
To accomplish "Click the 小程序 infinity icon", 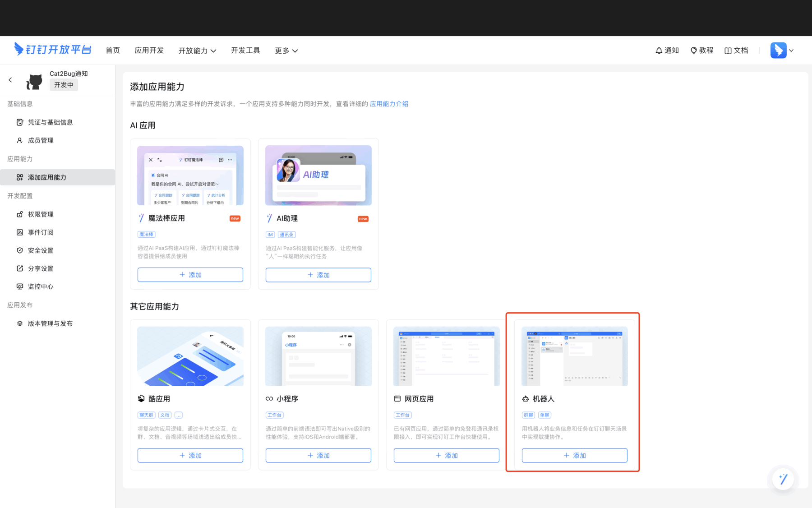I will (x=269, y=399).
